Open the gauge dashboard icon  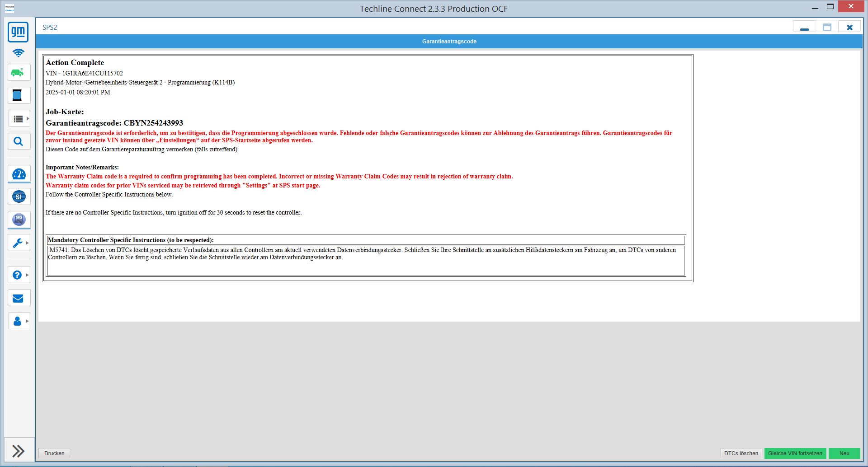click(19, 174)
